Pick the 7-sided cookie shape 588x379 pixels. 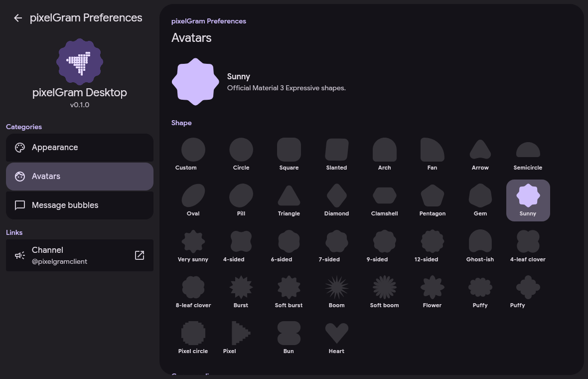(x=337, y=246)
